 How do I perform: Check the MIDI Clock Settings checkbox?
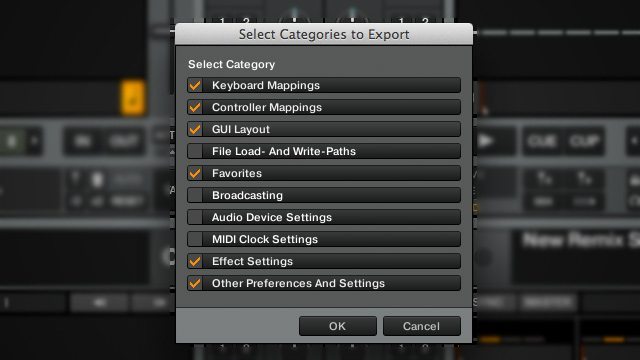pyautogui.click(x=195, y=239)
